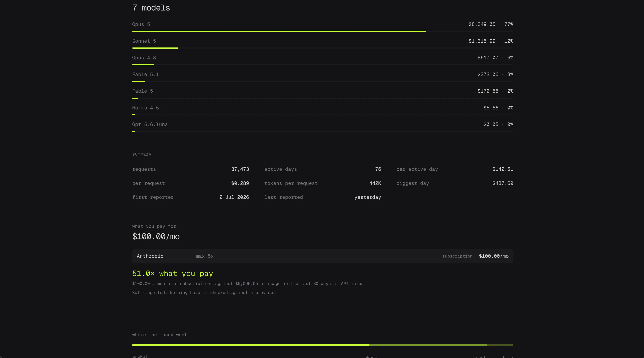Click the $5.66 · 0% cost value
This screenshot has height=358, width=644.
pos(498,108)
